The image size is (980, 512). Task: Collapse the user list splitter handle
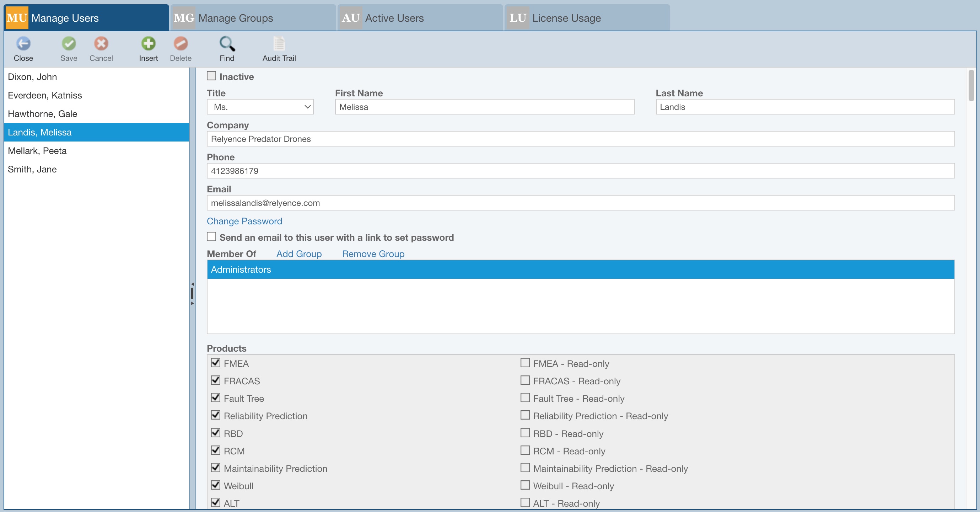[x=192, y=293]
